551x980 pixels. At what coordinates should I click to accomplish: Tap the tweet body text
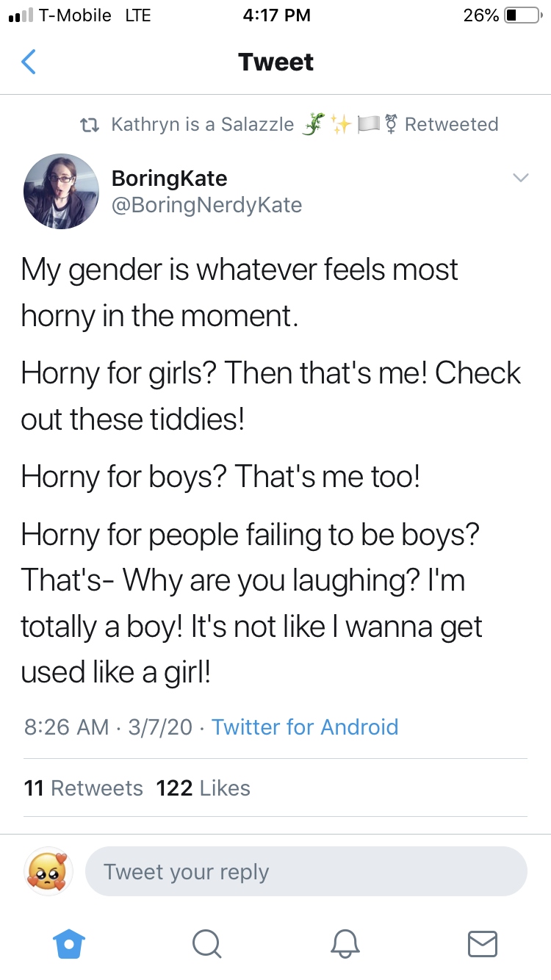point(272,470)
